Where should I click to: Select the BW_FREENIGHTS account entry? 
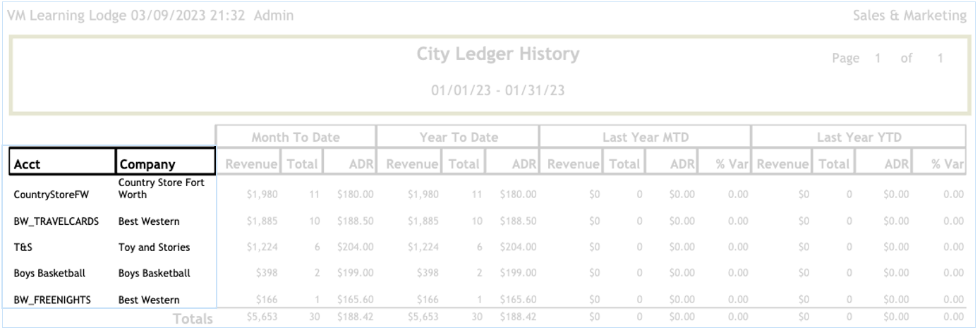pyautogui.click(x=54, y=300)
